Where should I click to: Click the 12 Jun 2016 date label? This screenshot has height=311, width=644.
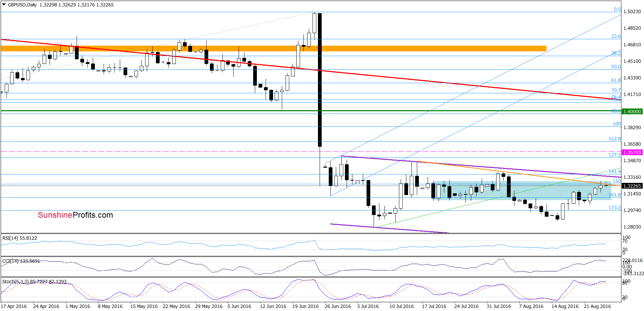(273, 306)
